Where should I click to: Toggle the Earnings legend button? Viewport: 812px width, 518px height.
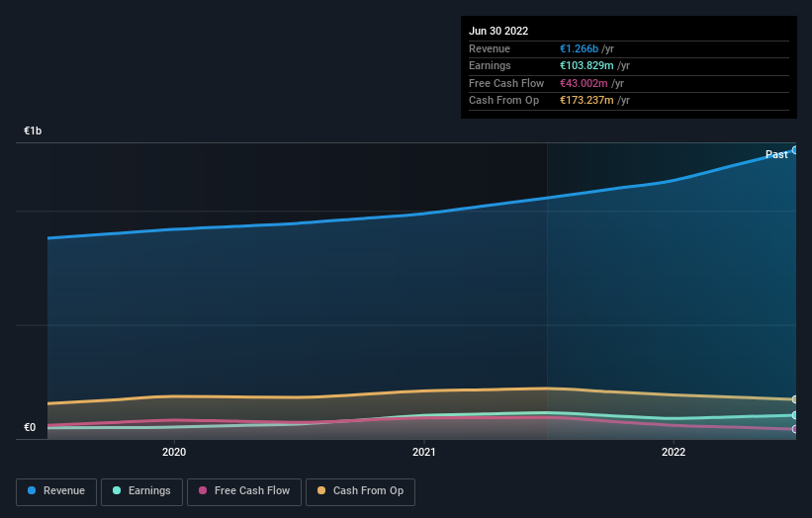141,491
